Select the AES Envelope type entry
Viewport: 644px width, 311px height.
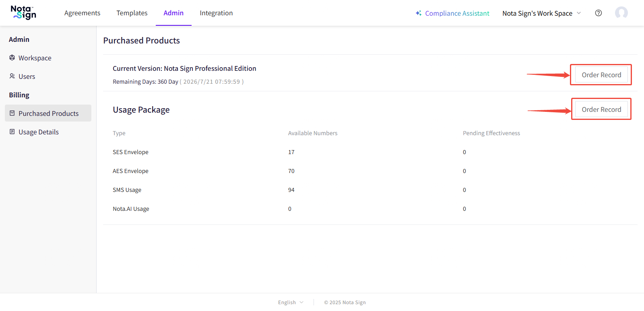(130, 171)
